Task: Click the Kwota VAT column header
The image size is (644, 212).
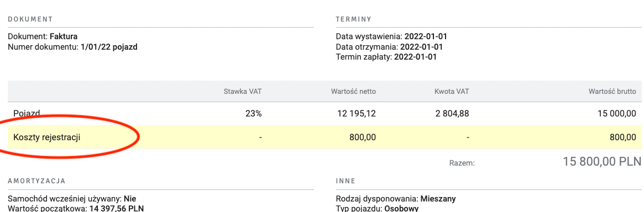Action: 452,91
